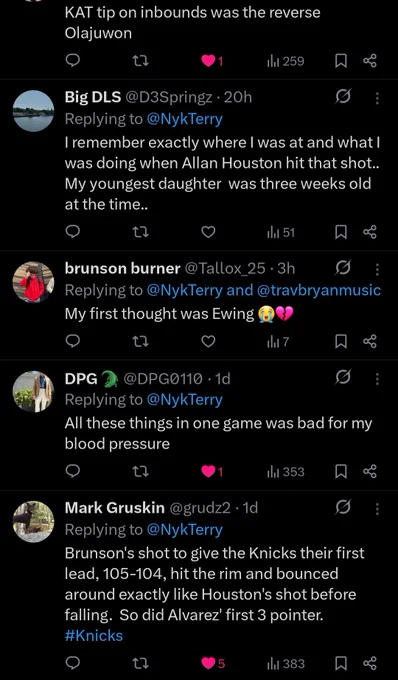Reply to DPG's blood pressure tweet

(x=73, y=471)
